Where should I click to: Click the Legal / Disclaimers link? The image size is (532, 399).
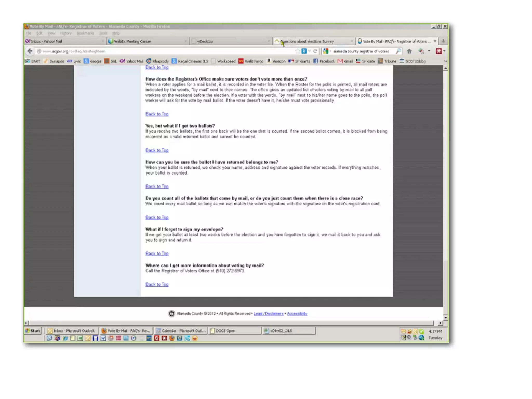point(268,314)
